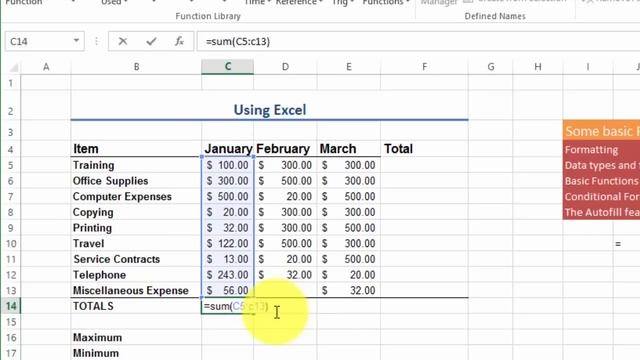Open Insert Function fx dialog
Viewport: 640px width, 360px height.
[x=179, y=41]
